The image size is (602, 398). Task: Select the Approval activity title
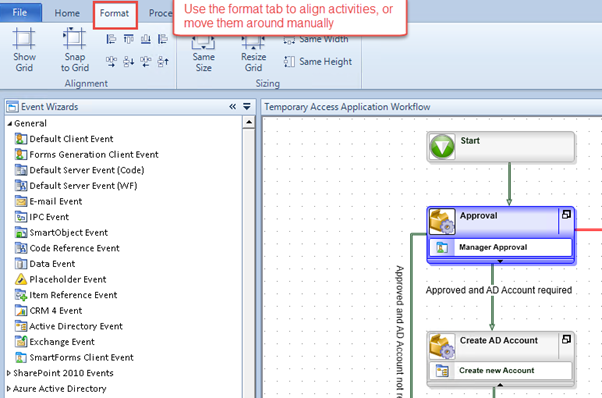[x=478, y=215]
